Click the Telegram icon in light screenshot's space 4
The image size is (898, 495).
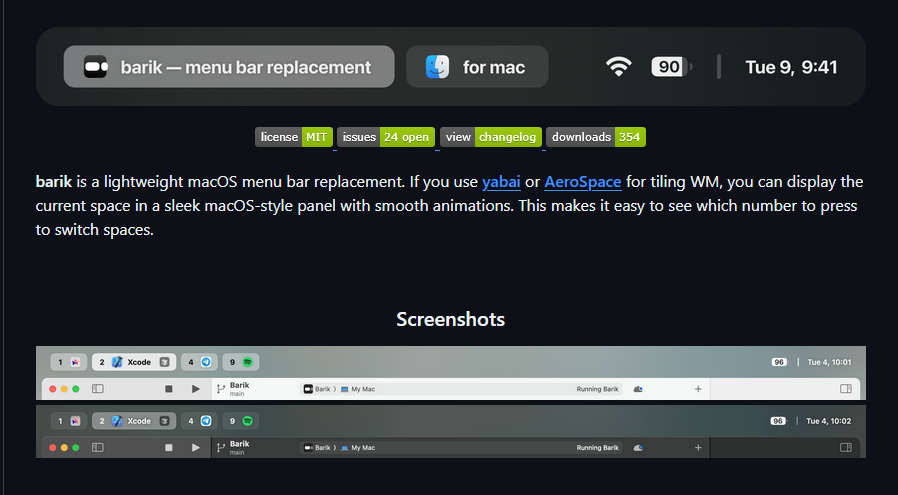tap(206, 362)
